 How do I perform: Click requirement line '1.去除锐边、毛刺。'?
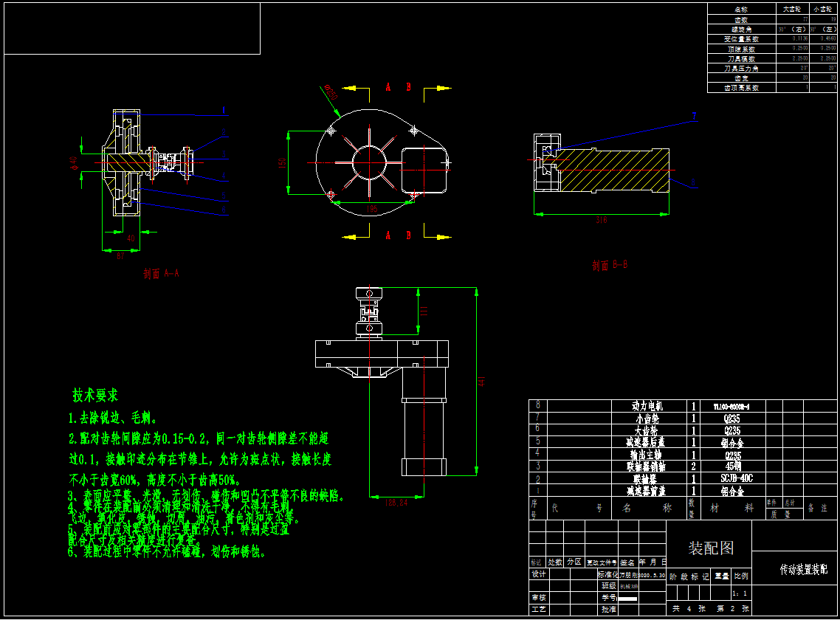tap(113, 418)
